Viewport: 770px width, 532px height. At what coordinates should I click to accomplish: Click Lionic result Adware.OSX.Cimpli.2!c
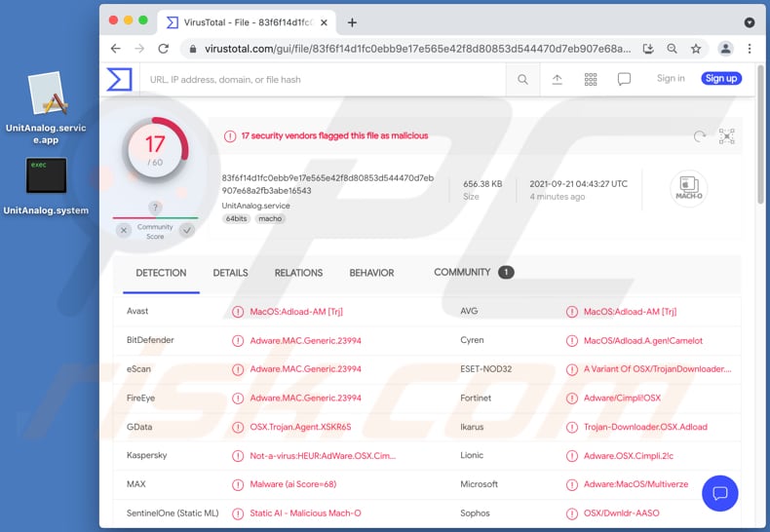(628, 456)
